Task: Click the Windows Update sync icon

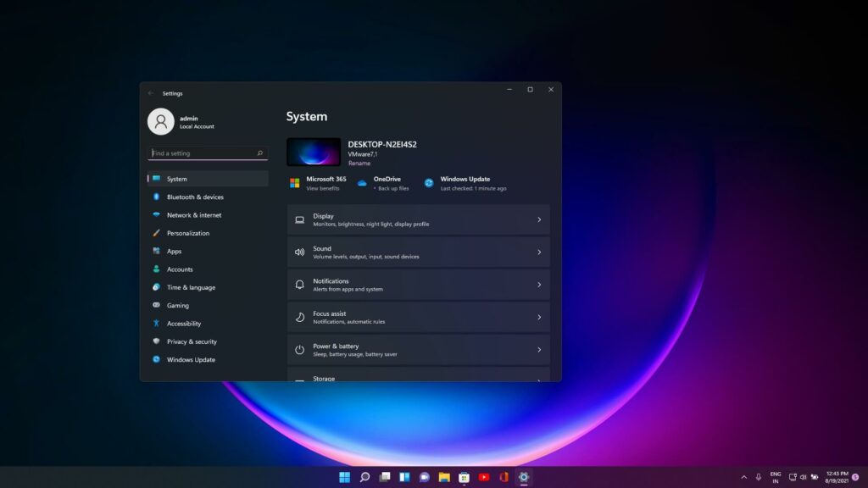Action: pos(428,181)
